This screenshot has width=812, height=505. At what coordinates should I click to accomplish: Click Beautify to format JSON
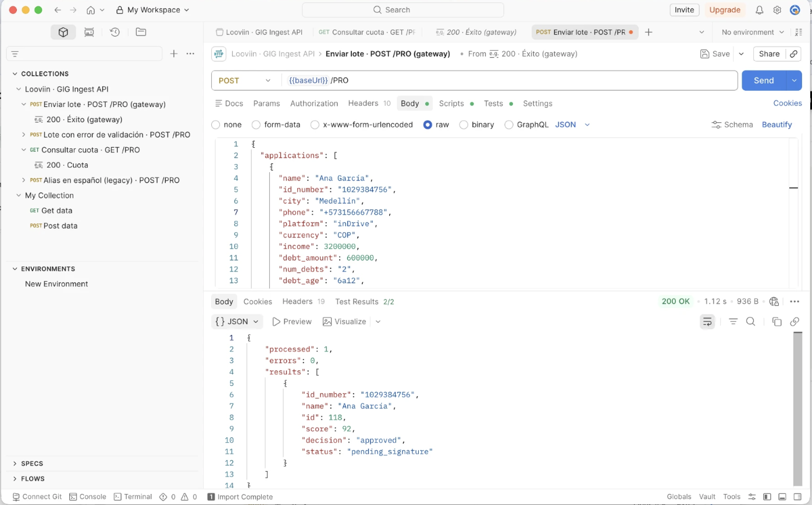777,125
